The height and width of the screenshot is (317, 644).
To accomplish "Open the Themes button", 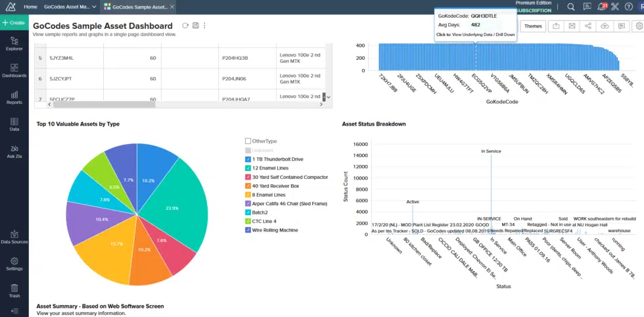I will (x=532, y=26).
